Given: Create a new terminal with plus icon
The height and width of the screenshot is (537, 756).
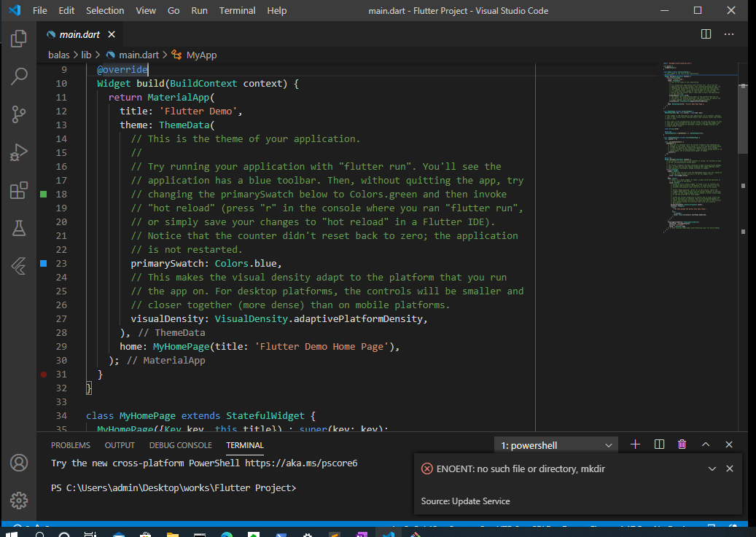Looking at the screenshot, I should coord(635,444).
